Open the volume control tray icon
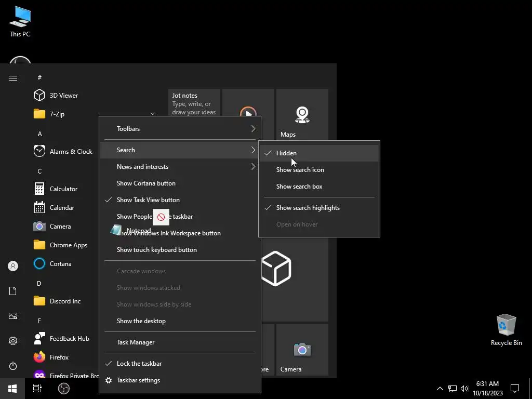The image size is (532, 399). (464, 389)
